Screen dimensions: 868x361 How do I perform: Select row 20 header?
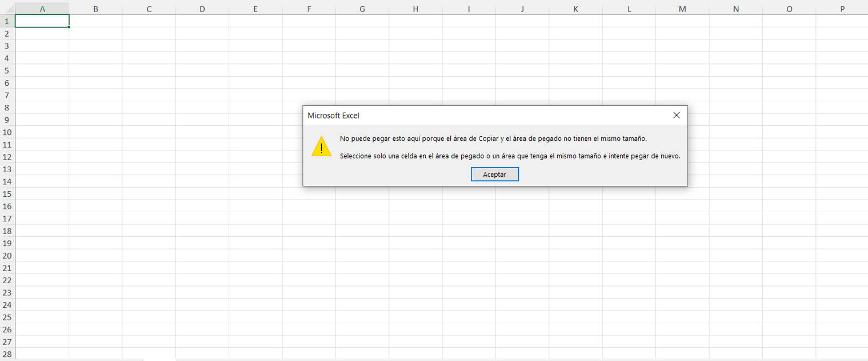(6, 255)
